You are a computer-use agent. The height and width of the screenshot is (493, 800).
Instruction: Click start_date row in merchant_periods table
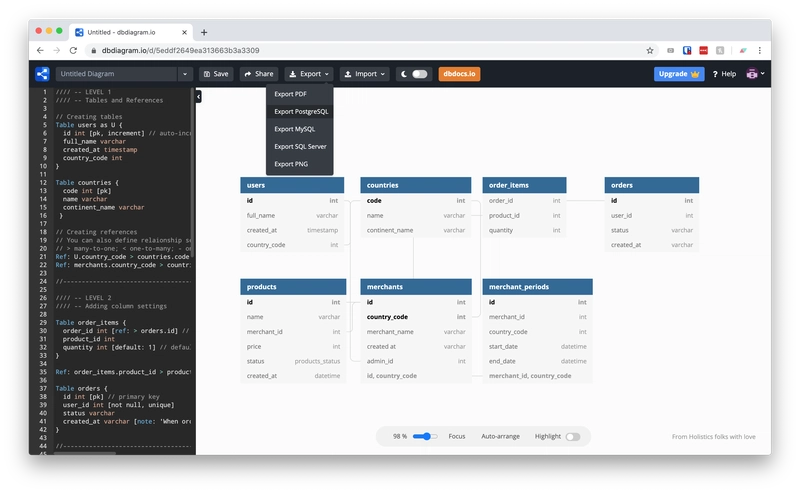click(x=538, y=347)
